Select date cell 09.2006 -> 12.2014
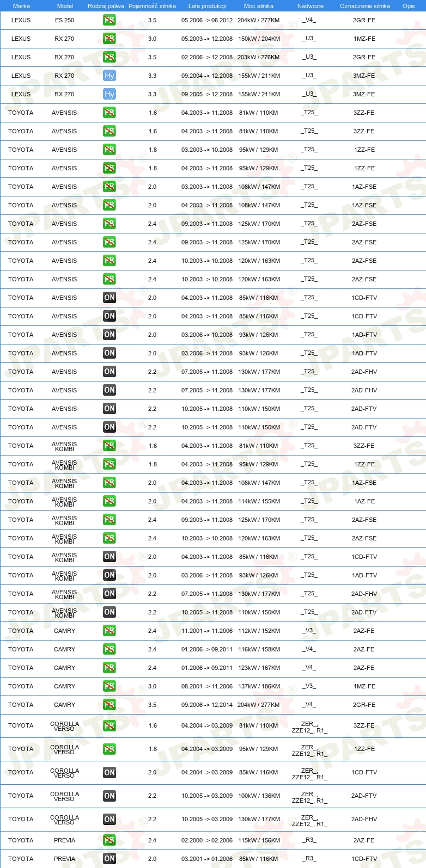This screenshot has width=426, height=868. tap(207, 705)
